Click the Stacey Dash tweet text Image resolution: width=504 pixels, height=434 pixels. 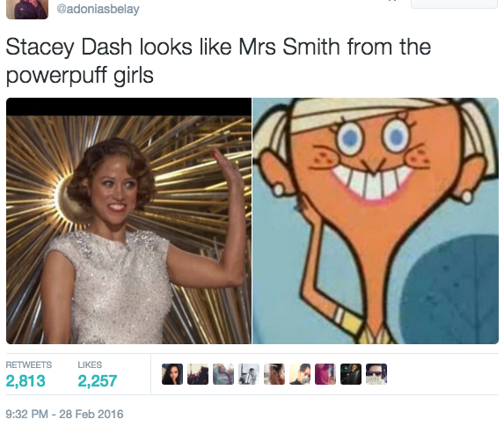(218, 61)
